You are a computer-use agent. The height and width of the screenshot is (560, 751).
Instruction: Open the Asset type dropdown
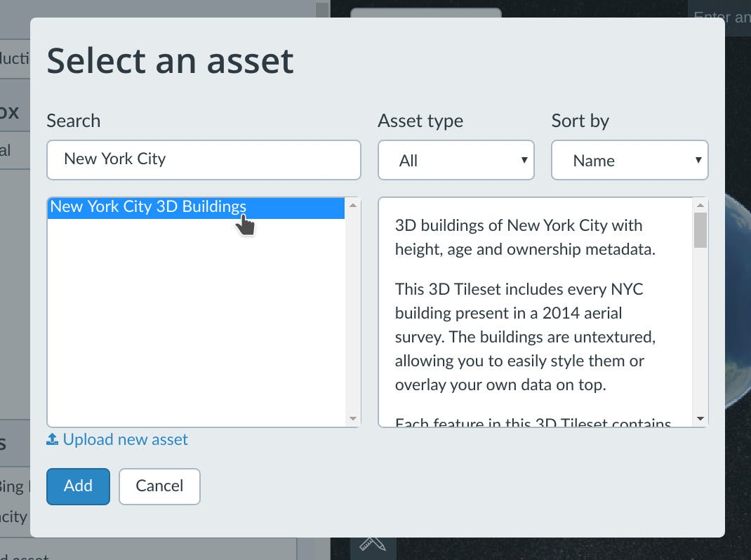456,160
